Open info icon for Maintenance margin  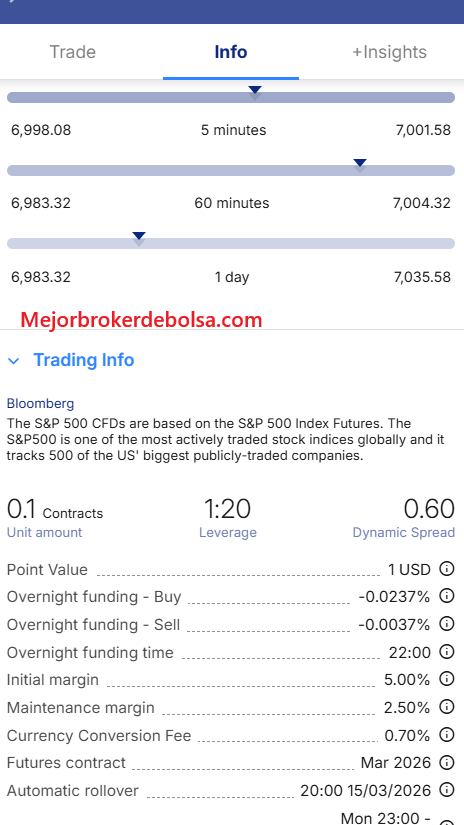click(x=446, y=707)
